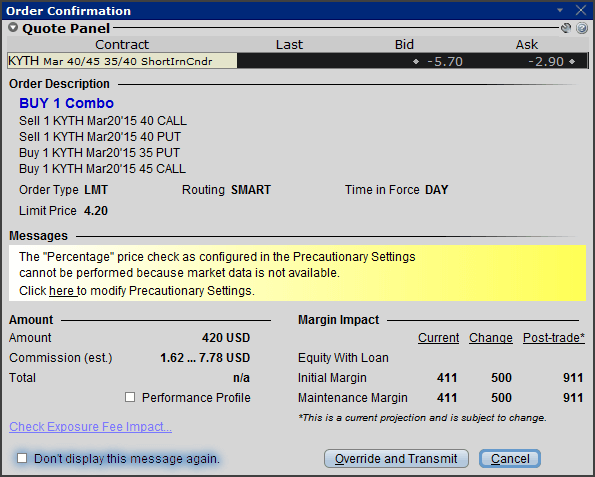Click the Bid price -5.70

coord(445,61)
